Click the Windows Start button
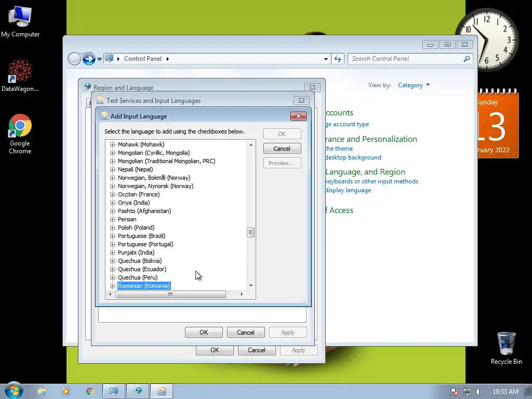The image size is (532, 399). click(14, 391)
